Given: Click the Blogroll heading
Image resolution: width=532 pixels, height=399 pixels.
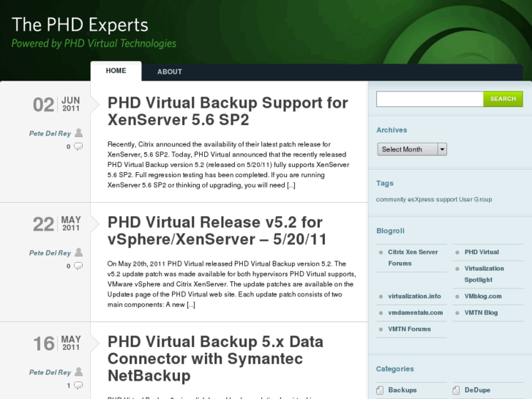Looking at the screenshot, I should coord(390,231).
